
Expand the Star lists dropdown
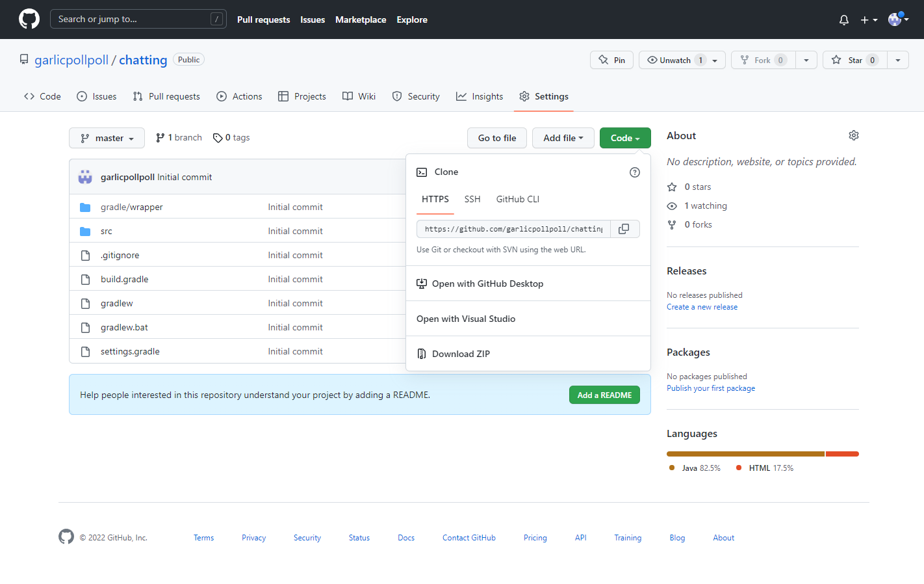(x=898, y=60)
